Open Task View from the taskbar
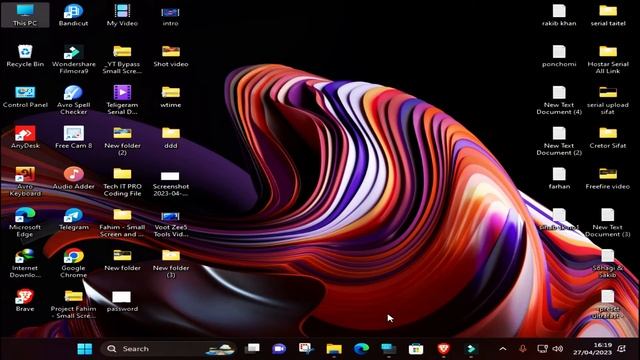640x360 pixels. click(x=253, y=349)
